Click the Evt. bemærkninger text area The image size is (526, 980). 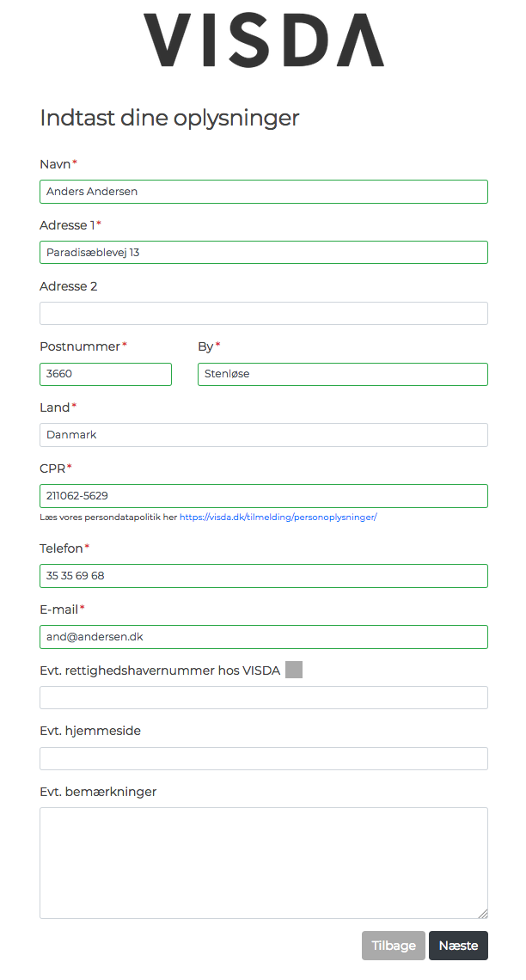264,863
